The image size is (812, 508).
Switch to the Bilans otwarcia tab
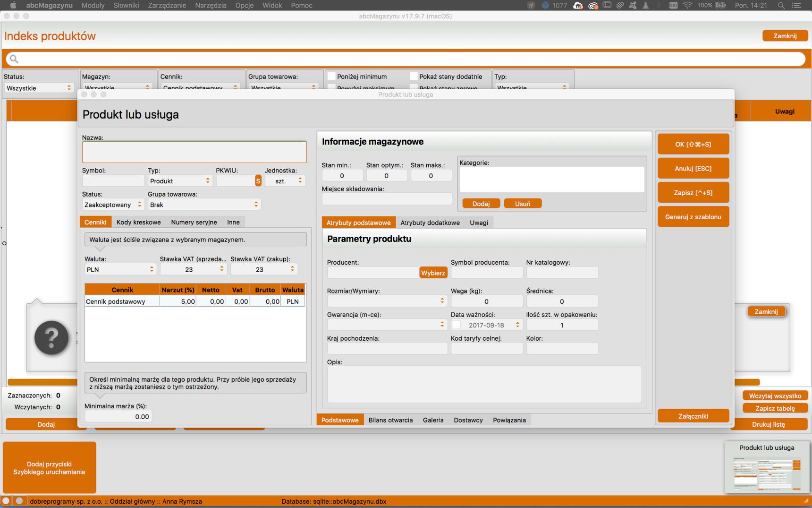point(390,420)
